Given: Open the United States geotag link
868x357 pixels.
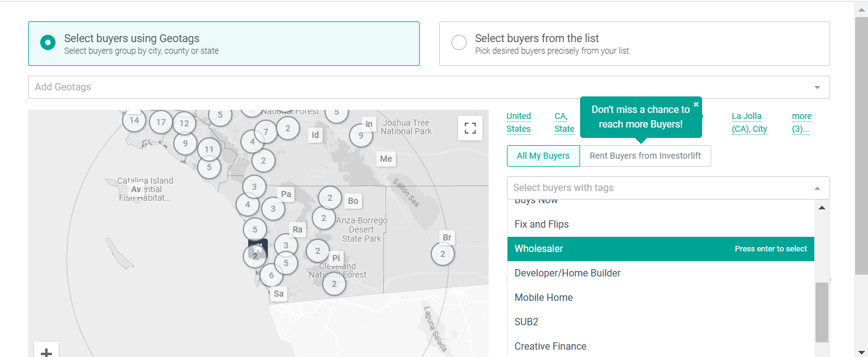Looking at the screenshot, I should click(x=518, y=122).
